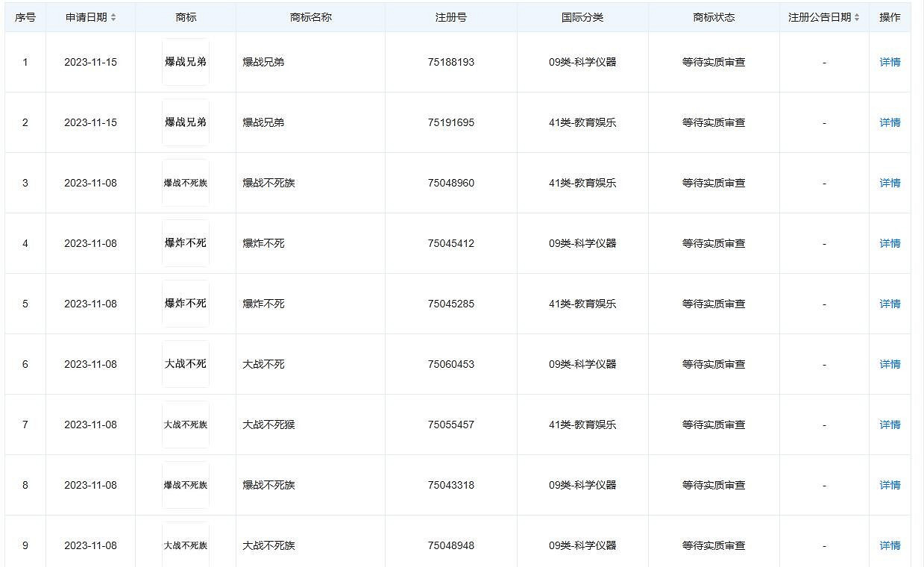
Task: Open 详情 link for registration 75045412
Action: click(x=890, y=243)
